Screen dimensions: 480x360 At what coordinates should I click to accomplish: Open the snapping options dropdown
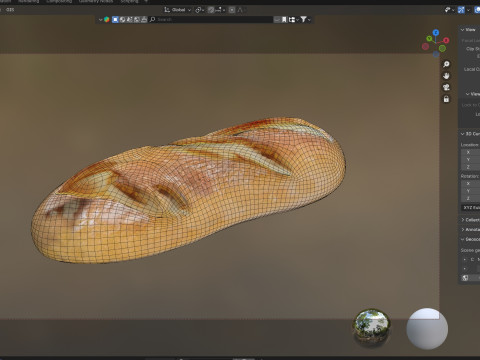click(219, 10)
